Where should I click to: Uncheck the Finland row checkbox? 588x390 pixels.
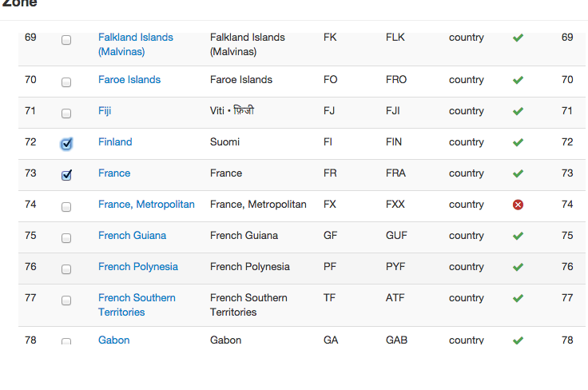(66, 144)
